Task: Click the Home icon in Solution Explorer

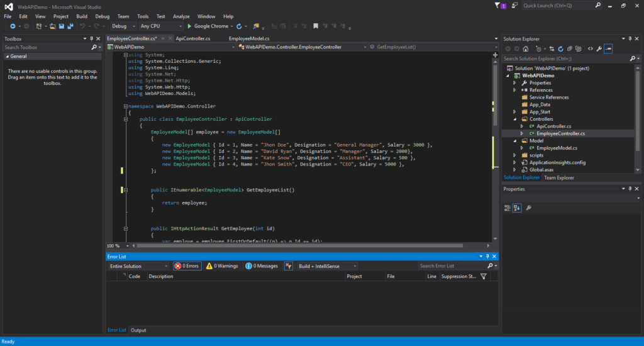Action: click(x=526, y=48)
